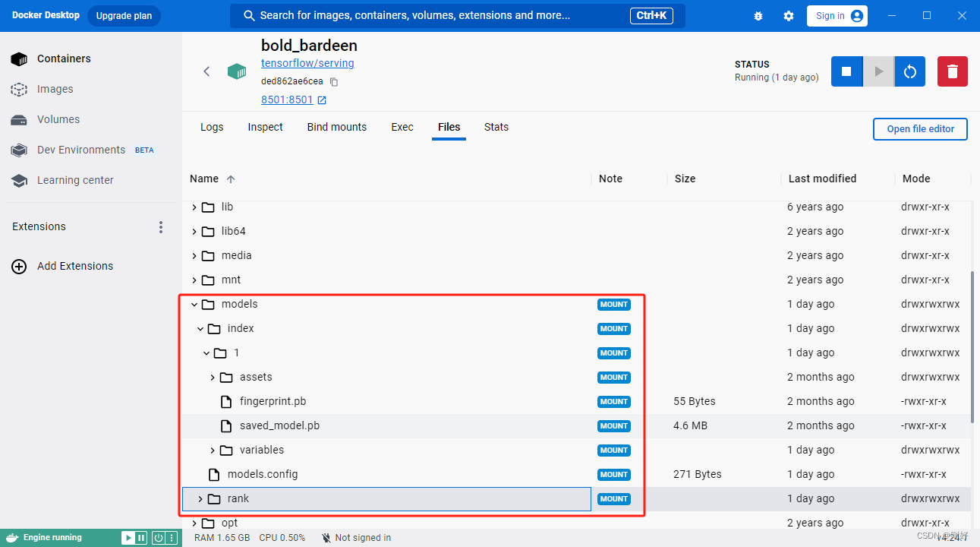Expand the opt folder
Image resolution: width=980 pixels, height=547 pixels.
point(194,523)
